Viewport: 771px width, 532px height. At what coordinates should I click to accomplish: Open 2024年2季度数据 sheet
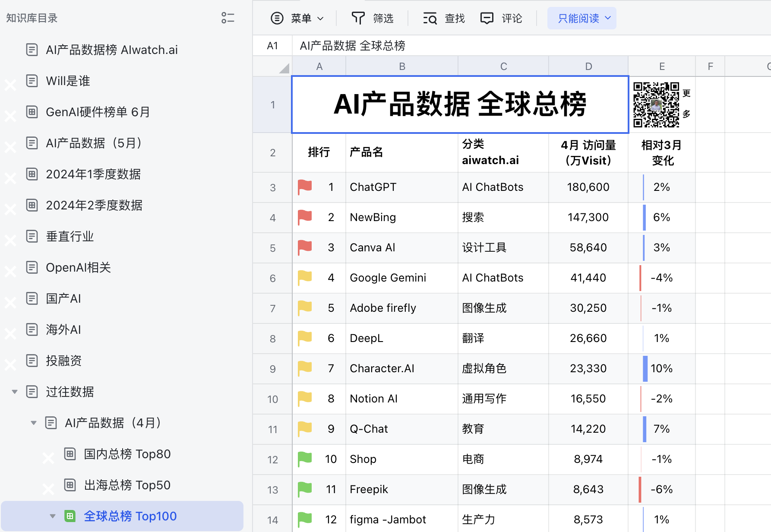point(94,205)
